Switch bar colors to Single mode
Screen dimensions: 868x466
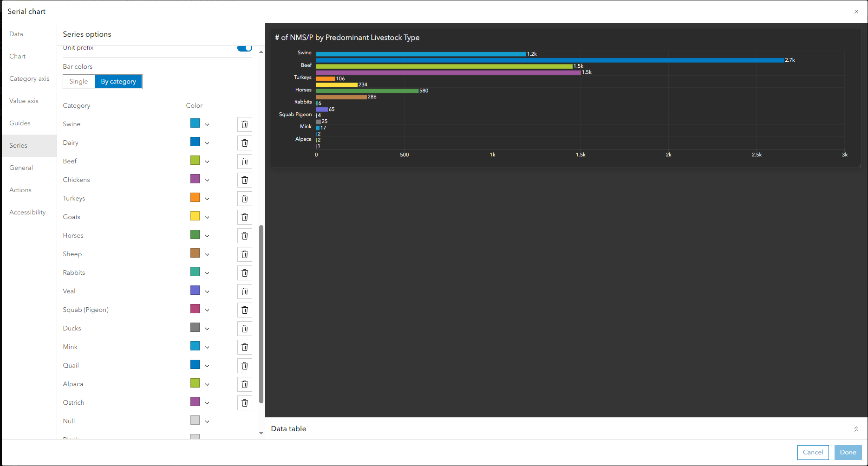(78, 81)
